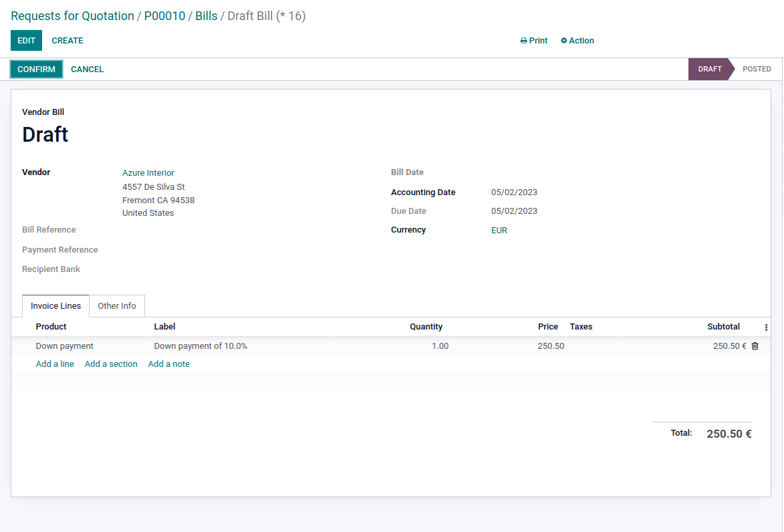Confirm the draft vendor bill
Viewport: 784px width, 532px height.
(x=37, y=69)
